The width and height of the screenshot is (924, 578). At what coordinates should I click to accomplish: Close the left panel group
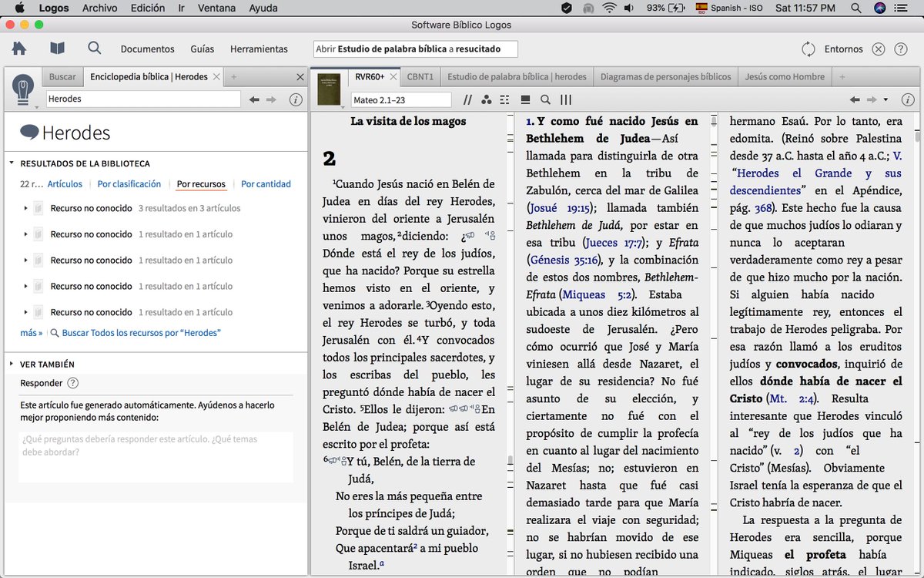click(300, 77)
